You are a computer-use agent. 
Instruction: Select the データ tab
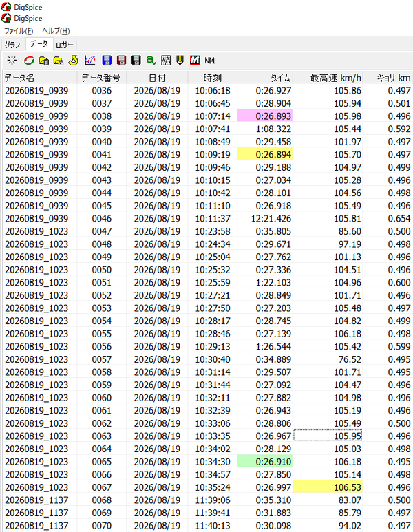click(x=39, y=44)
